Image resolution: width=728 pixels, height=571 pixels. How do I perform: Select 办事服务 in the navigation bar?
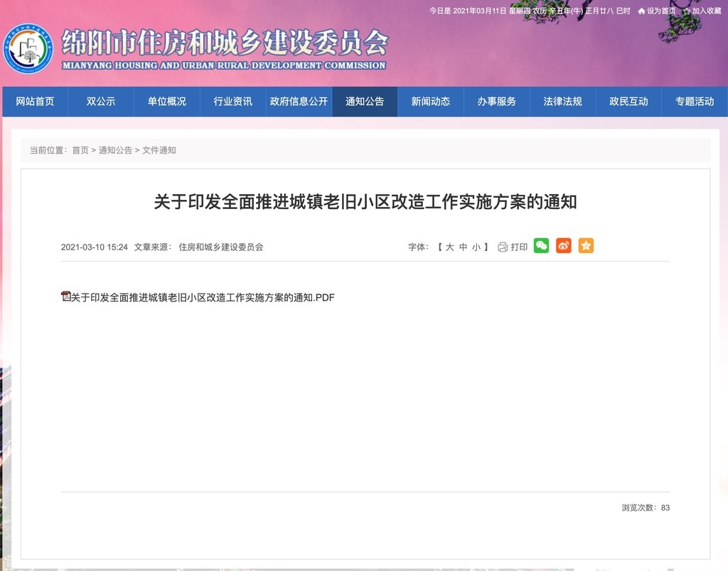point(496,102)
